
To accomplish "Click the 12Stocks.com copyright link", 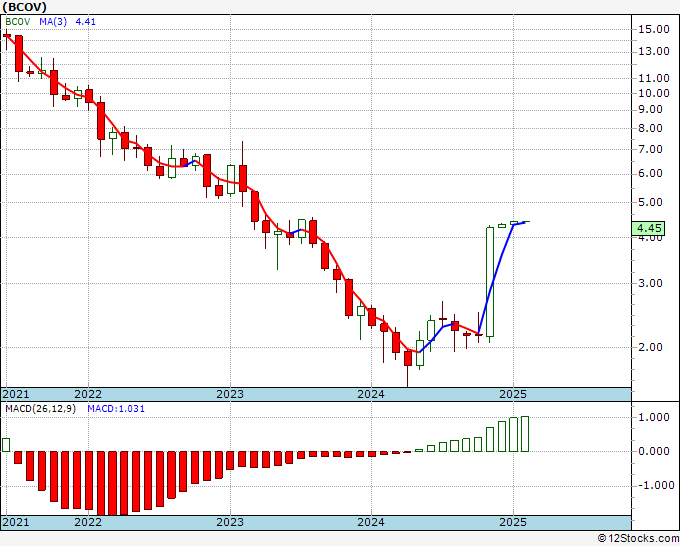I will click(x=638, y=539).
